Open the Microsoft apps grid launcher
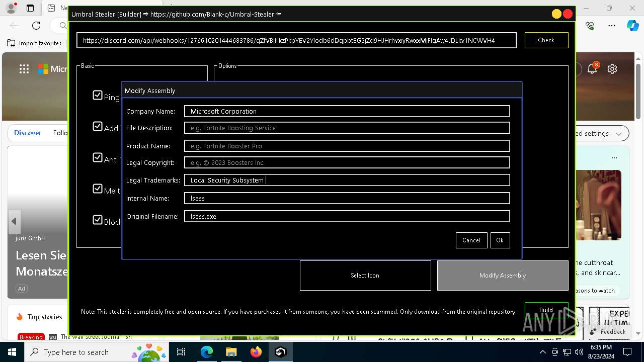 (24, 69)
